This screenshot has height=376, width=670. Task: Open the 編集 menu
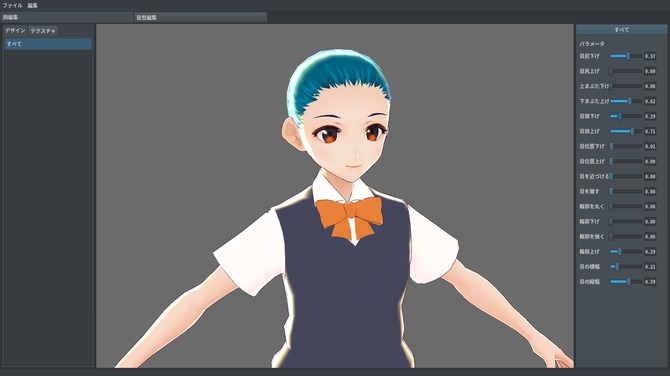[x=32, y=6]
